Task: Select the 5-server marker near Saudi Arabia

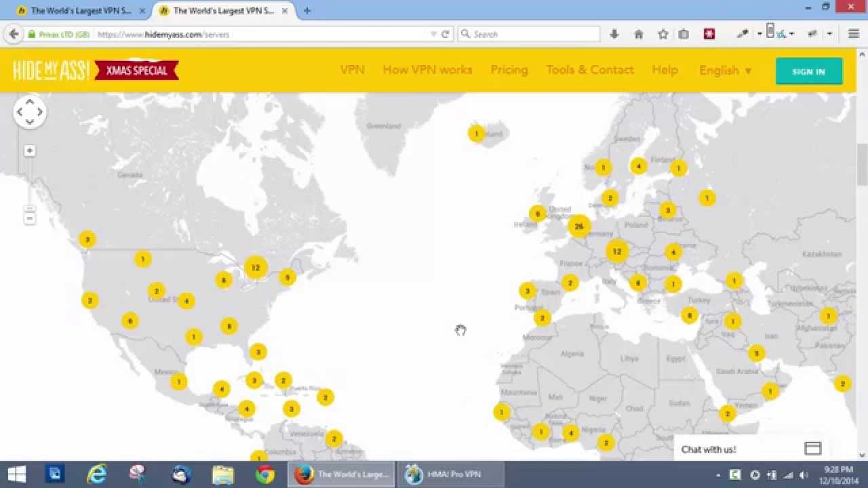Action: [x=756, y=353]
